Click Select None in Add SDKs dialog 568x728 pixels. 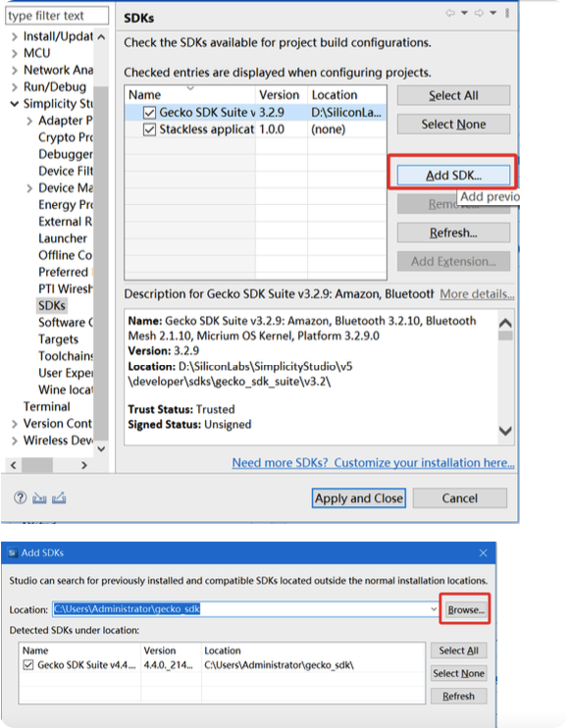pos(458,673)
